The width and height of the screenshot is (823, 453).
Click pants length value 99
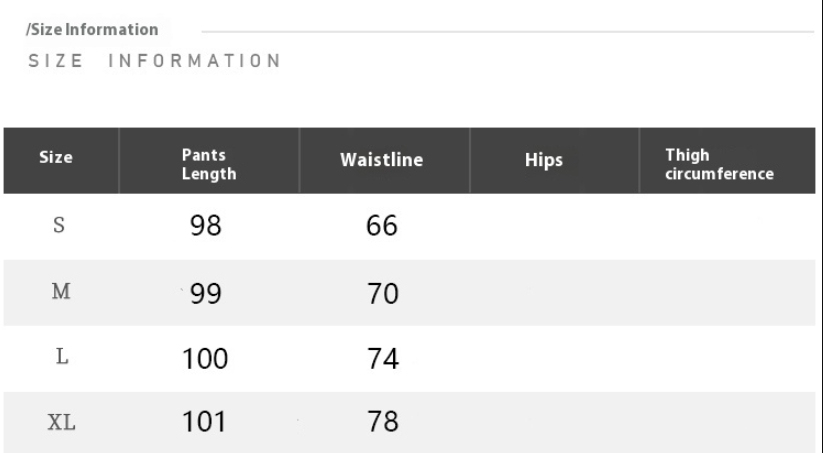pyautogui.click(x=206, y=293)
